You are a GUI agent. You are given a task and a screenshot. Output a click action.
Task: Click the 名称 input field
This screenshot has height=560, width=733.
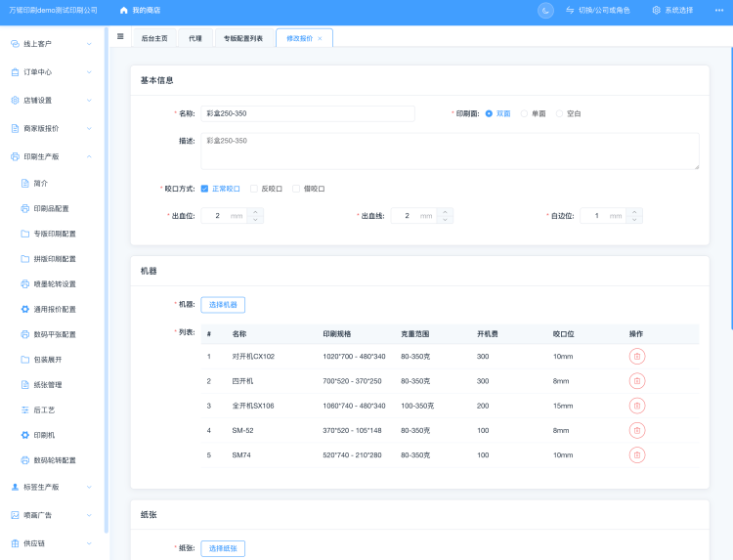click(308, 113)
